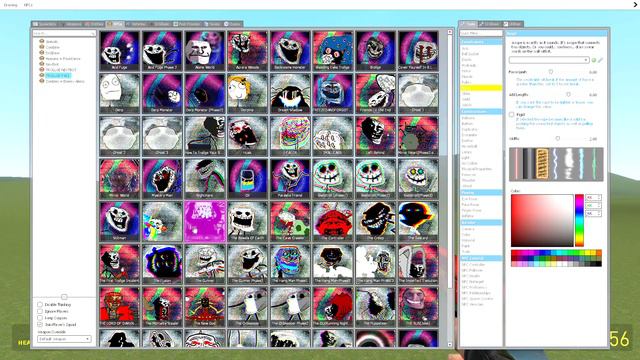Click folder icon next to Combine category

tap(41, 47)
